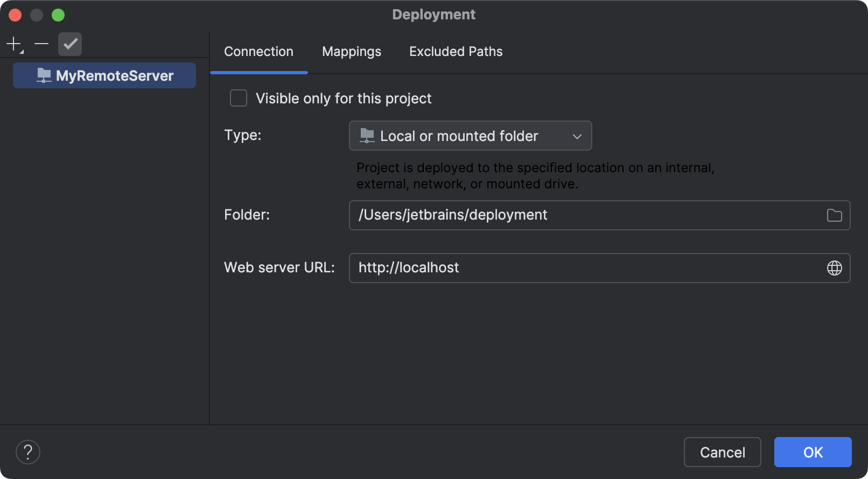The image size is (868, 479).
Task: Open help with the question mark icon
Action: 28,452
